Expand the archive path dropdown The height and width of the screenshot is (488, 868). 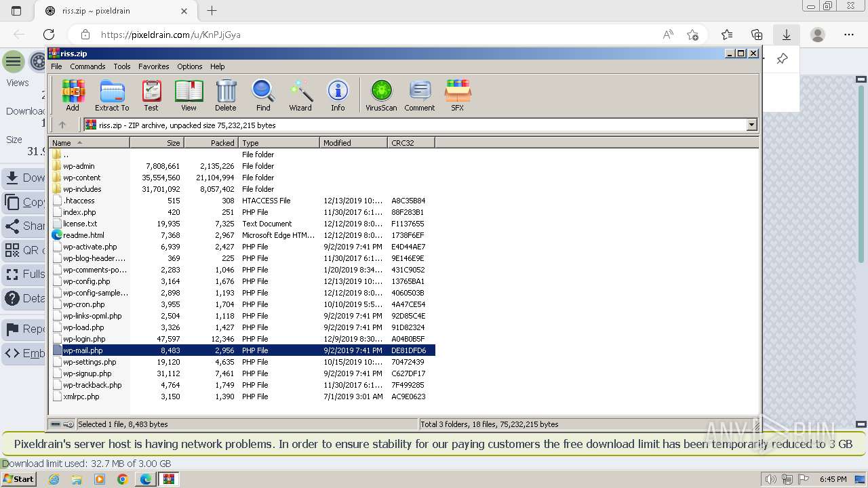click(751, 125)
